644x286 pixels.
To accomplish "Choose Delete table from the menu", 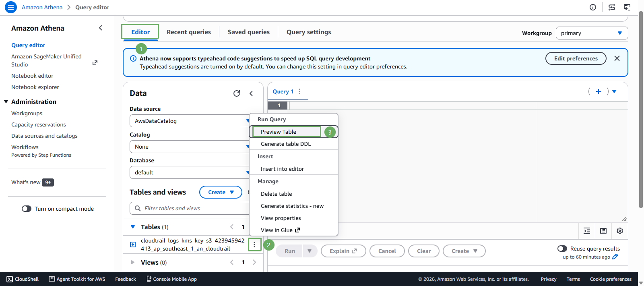I will point(294,194).
